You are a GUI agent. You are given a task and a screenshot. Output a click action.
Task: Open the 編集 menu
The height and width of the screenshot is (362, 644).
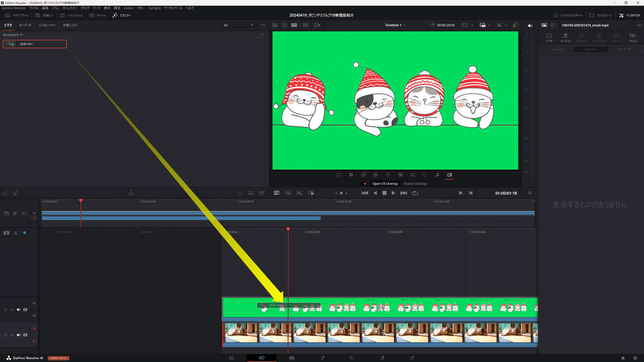(x=45, y=8)
